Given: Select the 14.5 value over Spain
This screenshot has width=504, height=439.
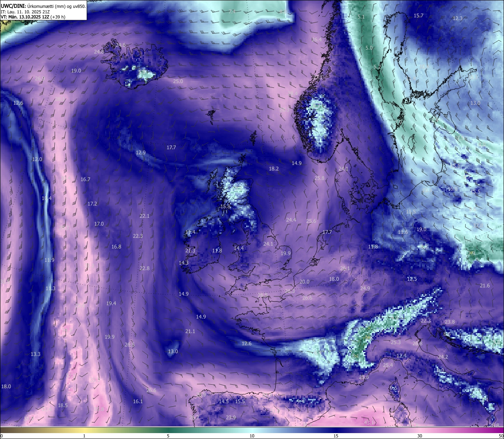Looking at the screenshot, I should pyautogui.click(x=224, y=402).
